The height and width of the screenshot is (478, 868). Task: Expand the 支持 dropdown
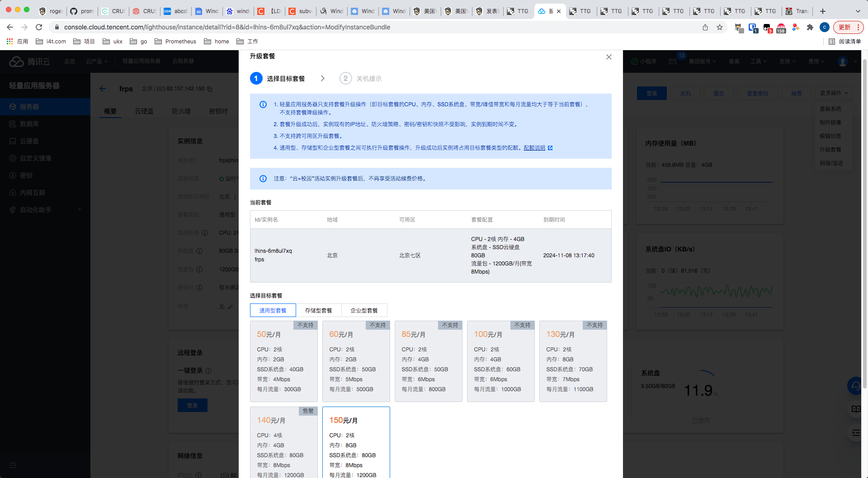coord(787,62)
